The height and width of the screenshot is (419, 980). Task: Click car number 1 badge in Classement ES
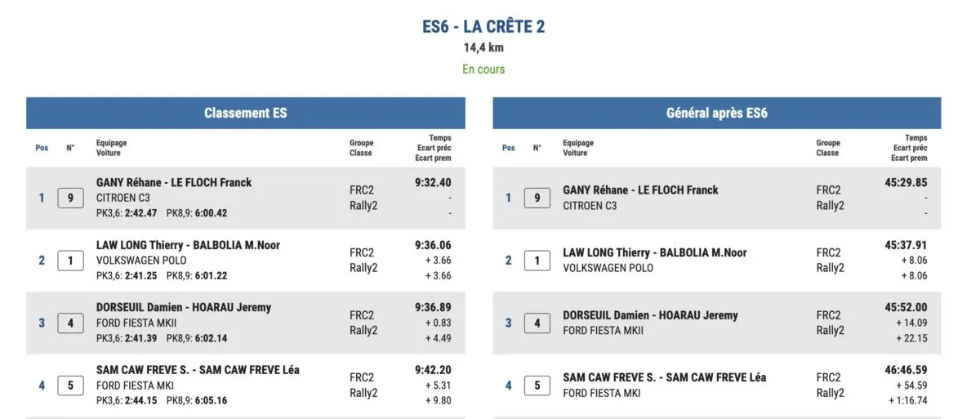(70, 261)
